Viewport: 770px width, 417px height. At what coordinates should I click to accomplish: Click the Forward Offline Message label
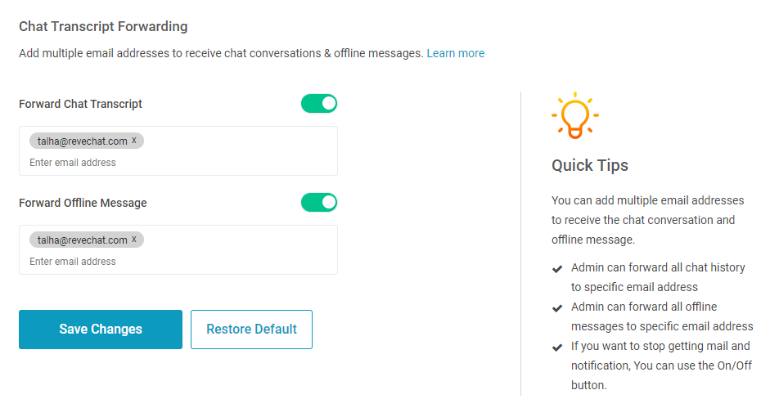83,202
